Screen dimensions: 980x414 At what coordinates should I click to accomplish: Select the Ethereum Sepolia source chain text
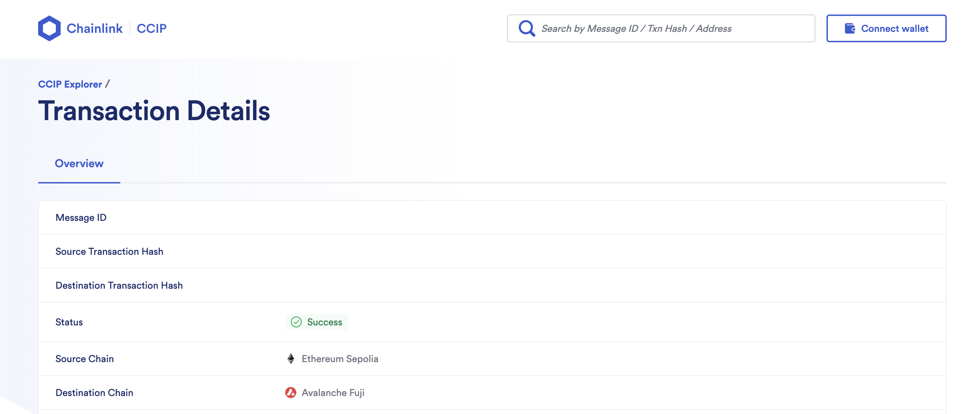(340, 359)
